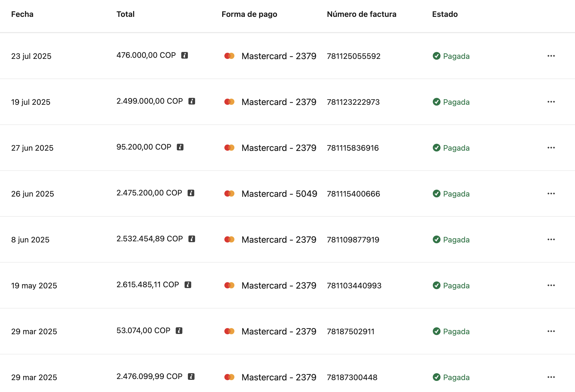Open more actions for invoice 781109877919

tap(551, 240)
